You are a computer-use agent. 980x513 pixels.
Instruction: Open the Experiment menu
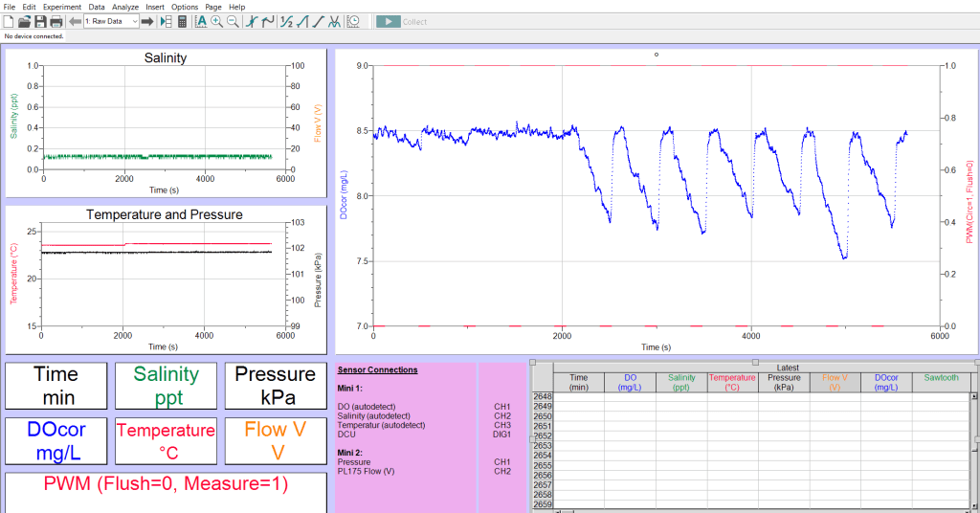coord(62,7)
